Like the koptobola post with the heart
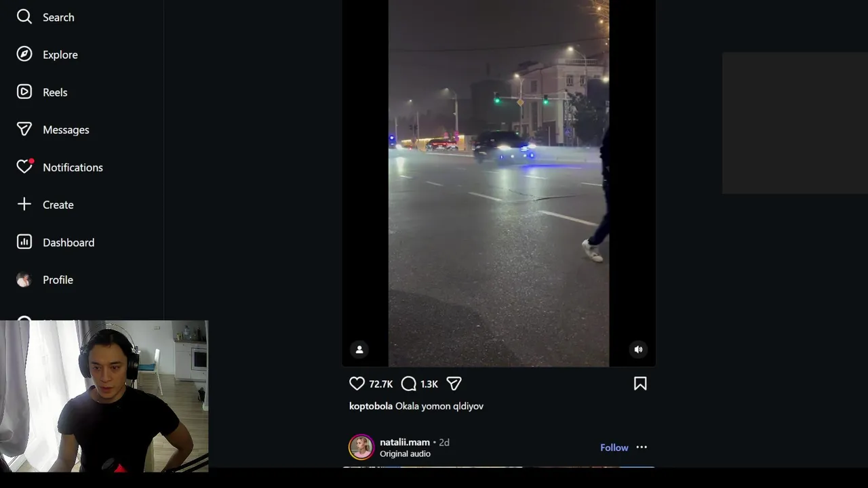 [357, 384]
